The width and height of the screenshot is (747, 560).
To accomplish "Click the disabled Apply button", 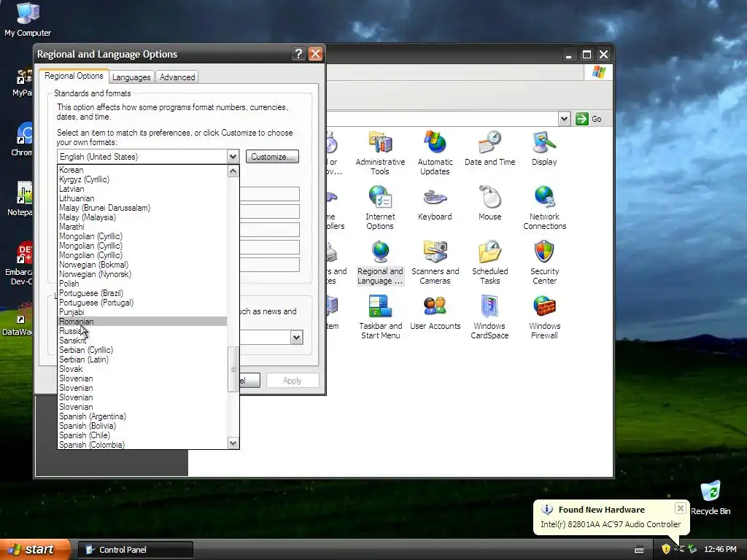I will (292, 381).
